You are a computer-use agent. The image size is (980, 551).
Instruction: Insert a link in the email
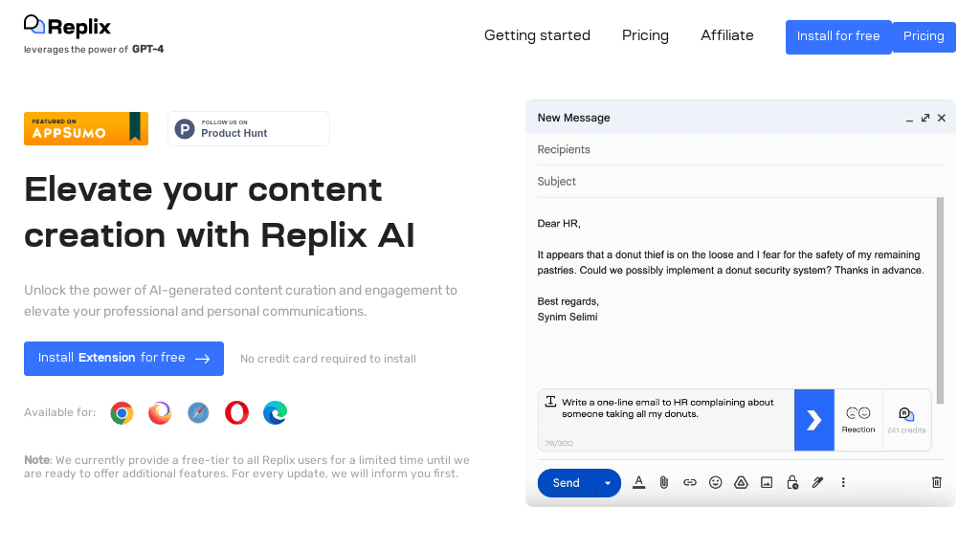point(690,482)
